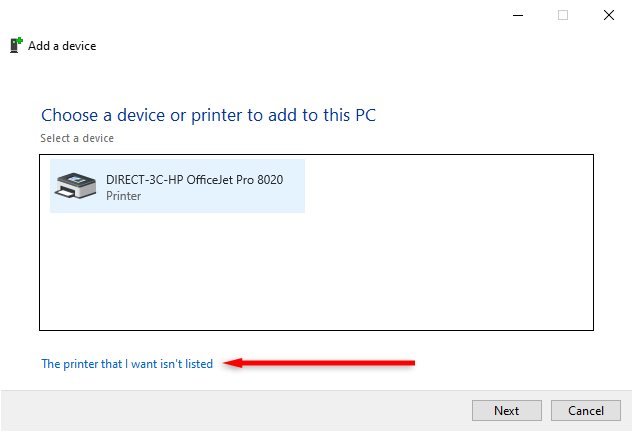The height and width of the screenshot is (432, 633).
Task: Click white space right of the red arrow
Action: click(x=520, y=363)
